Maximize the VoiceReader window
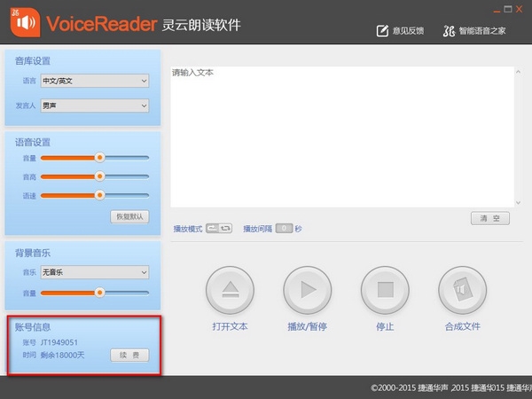The width and height of the screenshot is (532, 399). (508, 9)
